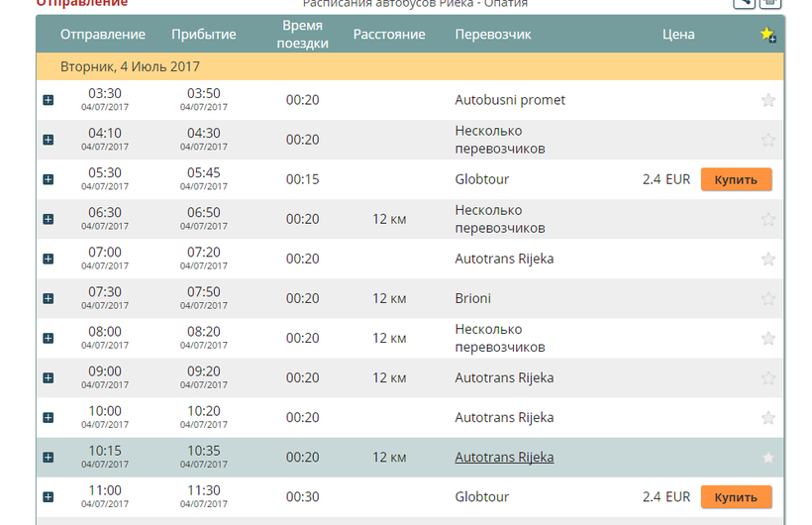
Task: Toggle favorite star for 07:30 Brioni bus
Action: [768, 299]
